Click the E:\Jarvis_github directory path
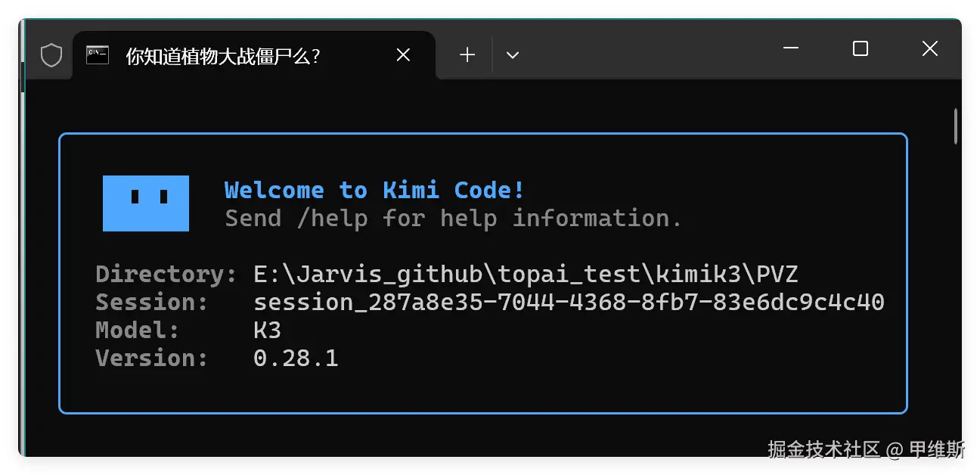 click(x=526, y=274)
